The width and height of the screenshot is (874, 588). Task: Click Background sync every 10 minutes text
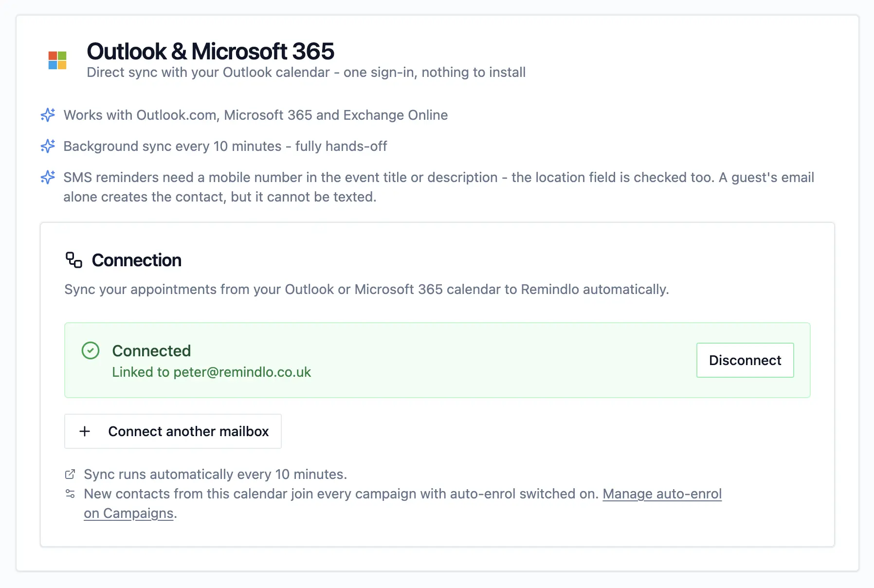point(225,146)
